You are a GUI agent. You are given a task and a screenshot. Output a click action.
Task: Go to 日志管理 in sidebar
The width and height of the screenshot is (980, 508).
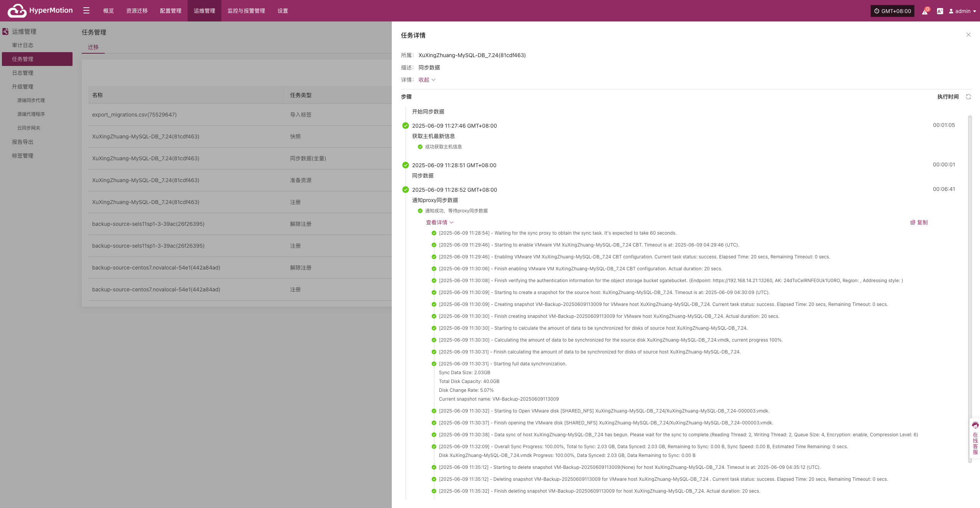(37, 73)
